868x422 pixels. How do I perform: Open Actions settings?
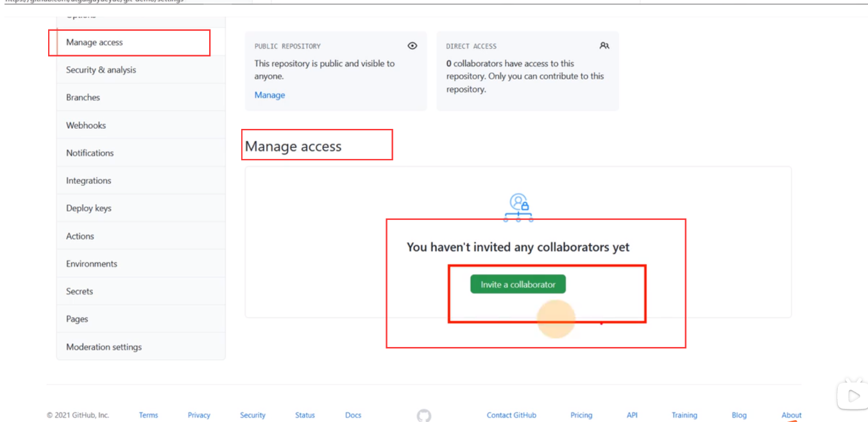140,236
